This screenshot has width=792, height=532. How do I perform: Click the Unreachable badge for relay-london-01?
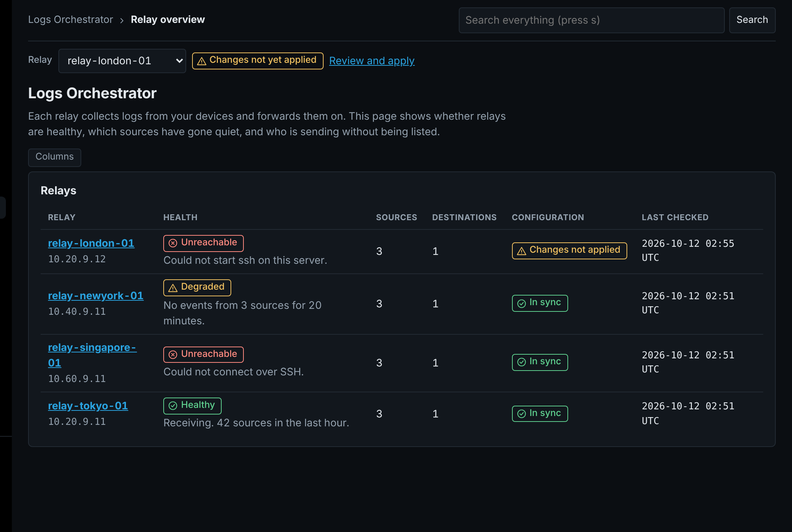point(204,243)
